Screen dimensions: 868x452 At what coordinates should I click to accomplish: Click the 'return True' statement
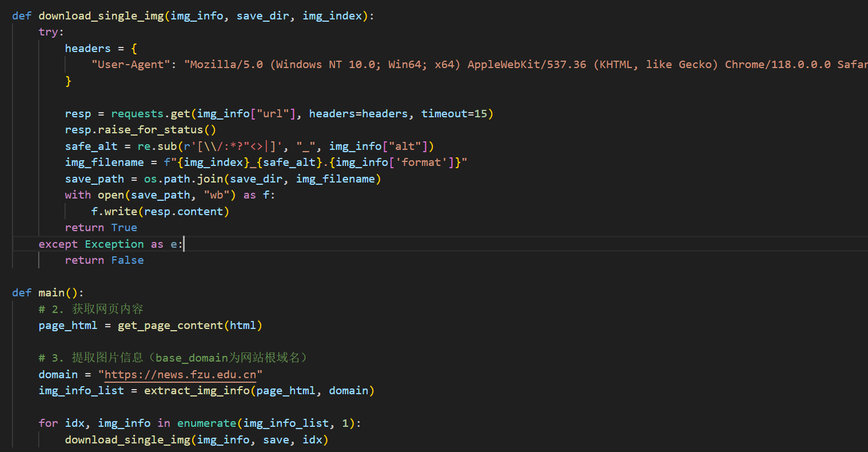101,228
